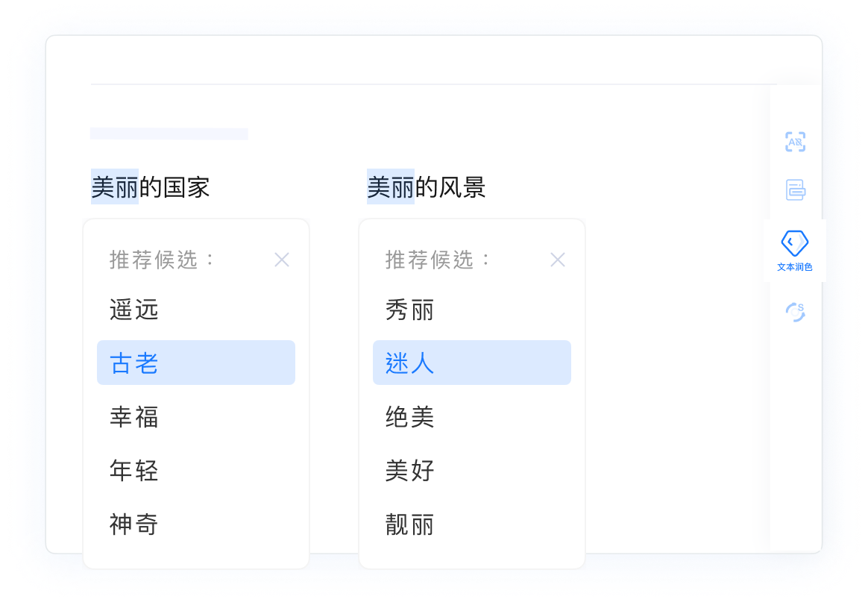
Task: Pick 幸福 as a replacement word
Action: 134,417
